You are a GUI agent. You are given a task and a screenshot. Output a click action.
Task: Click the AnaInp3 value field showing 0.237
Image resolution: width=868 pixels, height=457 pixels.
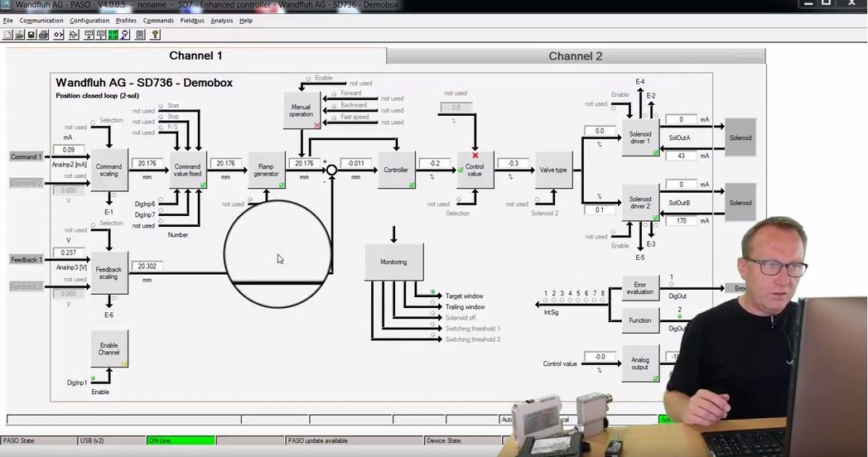(69, 253)
